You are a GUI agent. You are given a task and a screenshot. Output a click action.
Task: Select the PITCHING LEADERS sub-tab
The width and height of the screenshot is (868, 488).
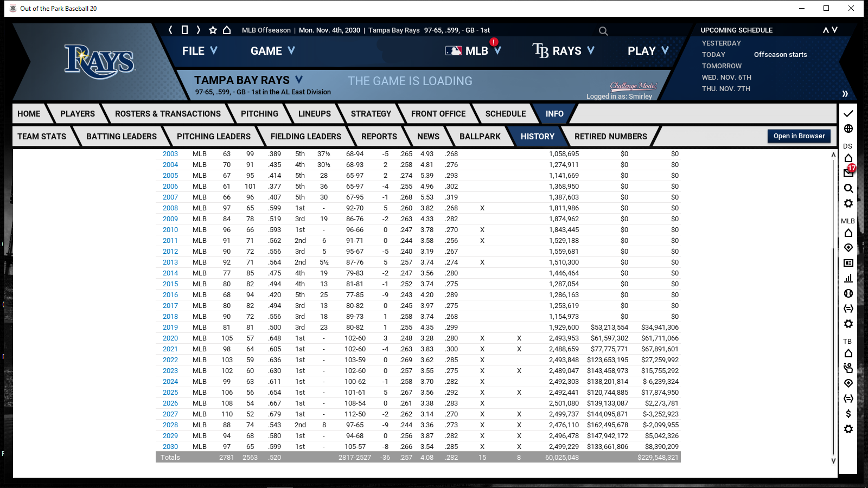(x=213, y=137)
